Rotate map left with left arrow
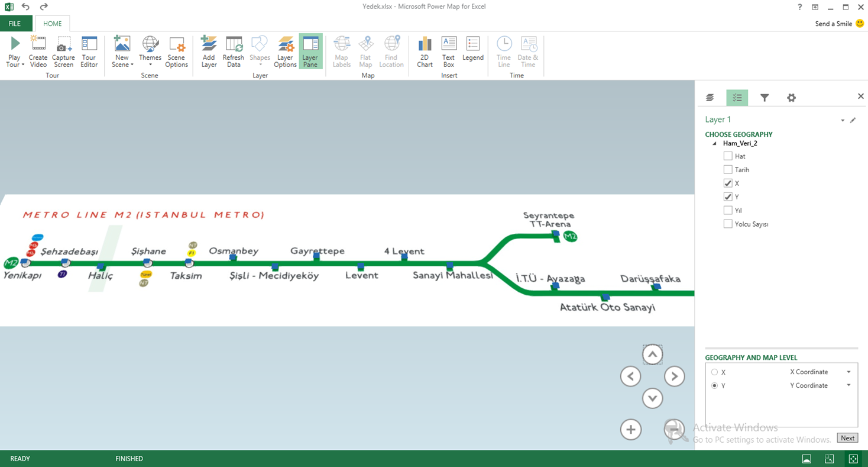The width and height of the screenshot is (868, 467). tap(630, 376)
